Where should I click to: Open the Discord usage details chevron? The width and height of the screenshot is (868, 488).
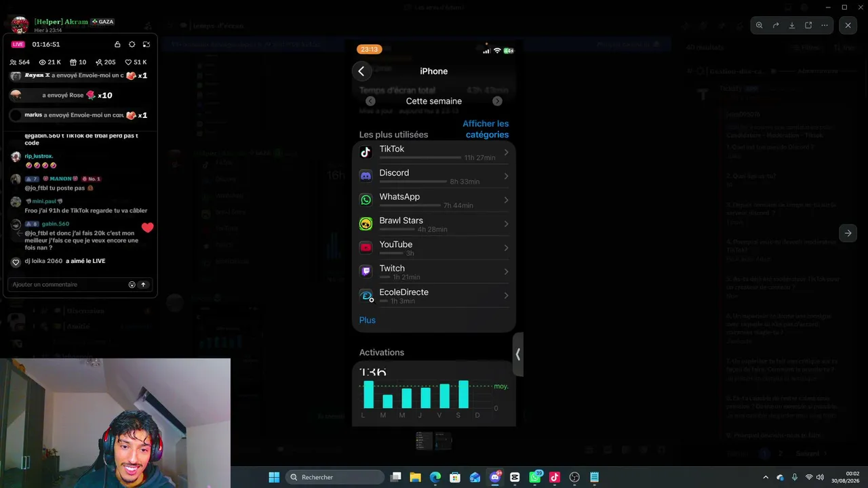pos(506,176)
